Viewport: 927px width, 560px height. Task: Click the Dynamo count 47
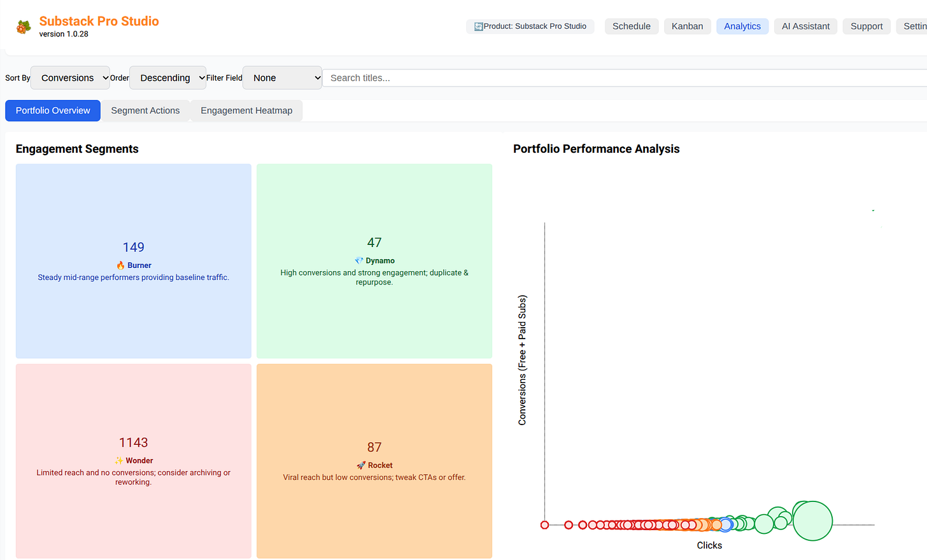(x=374, y=242)
